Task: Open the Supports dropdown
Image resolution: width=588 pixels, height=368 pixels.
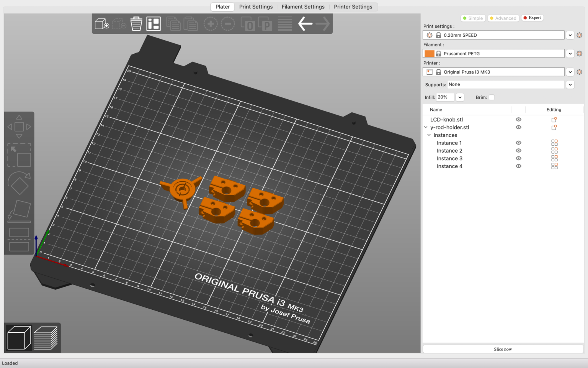Action: tap(570, 84)
